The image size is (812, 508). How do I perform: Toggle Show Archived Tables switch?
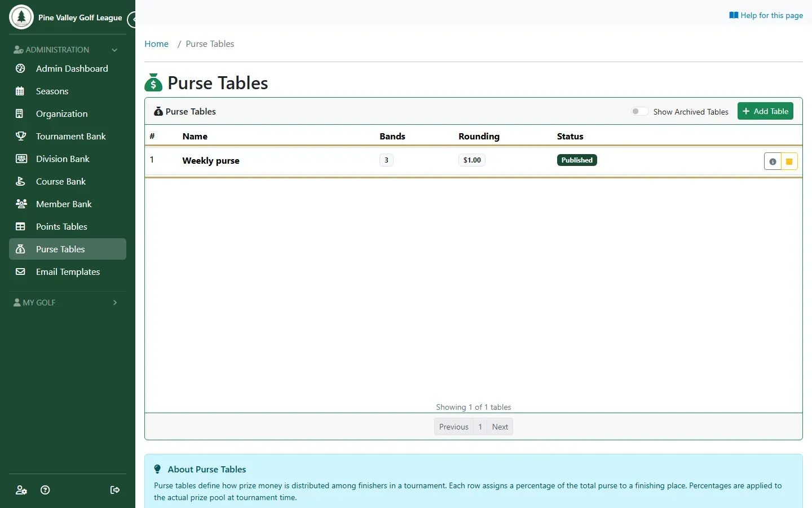pyautogui.click(x=639, y=112)
